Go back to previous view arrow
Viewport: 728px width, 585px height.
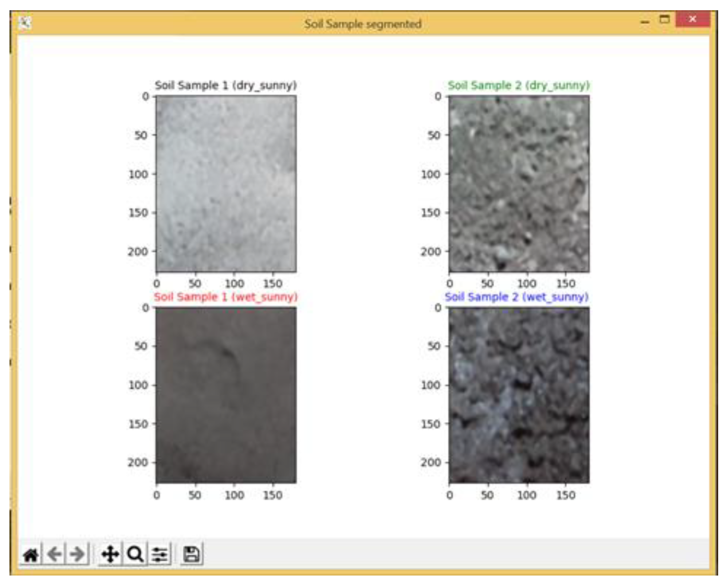click(x=54, y=555)
